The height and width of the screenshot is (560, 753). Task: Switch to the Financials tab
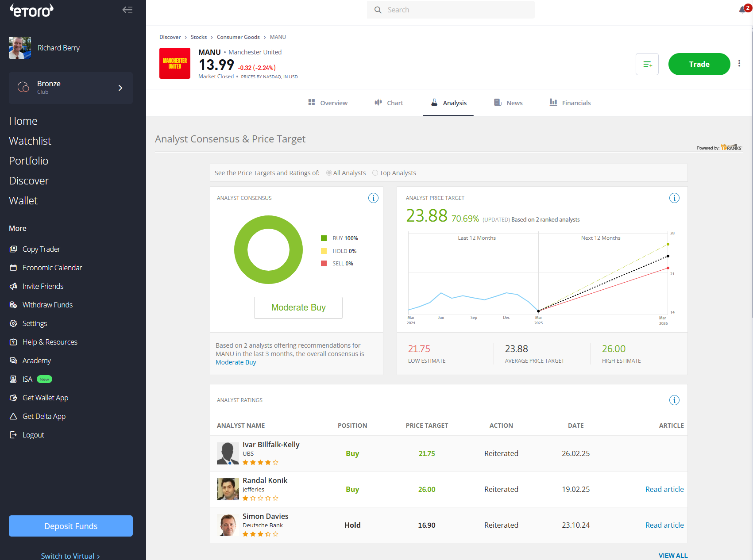click(570, 103)
